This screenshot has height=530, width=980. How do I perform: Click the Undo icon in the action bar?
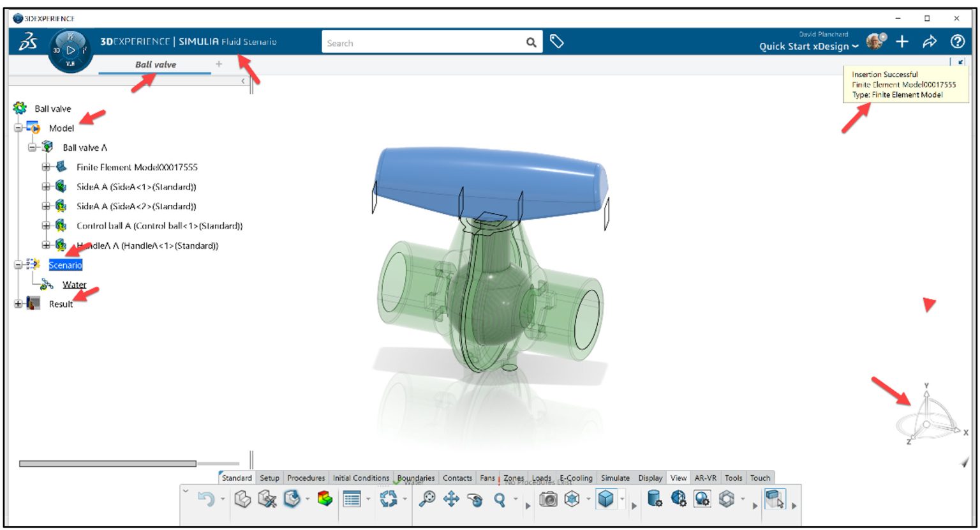click(205, 499)
